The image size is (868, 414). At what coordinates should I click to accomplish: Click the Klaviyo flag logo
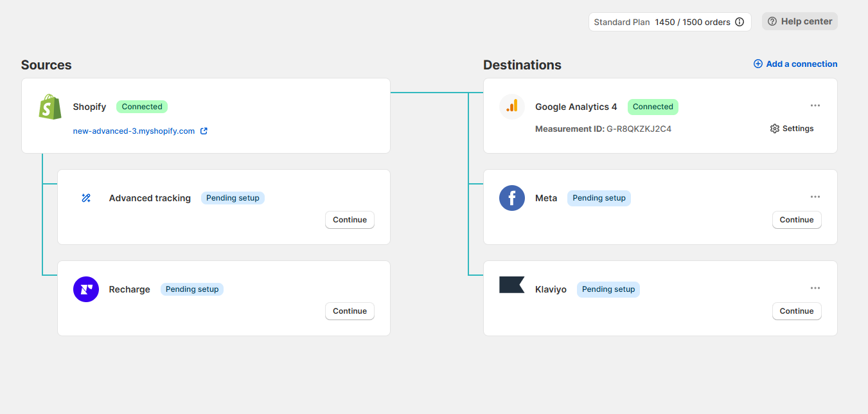[x=512, y=285]
